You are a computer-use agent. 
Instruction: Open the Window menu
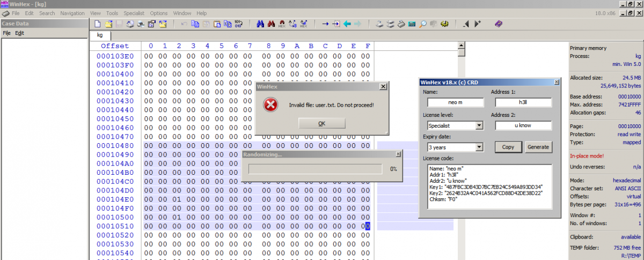[x=182, y=13]
